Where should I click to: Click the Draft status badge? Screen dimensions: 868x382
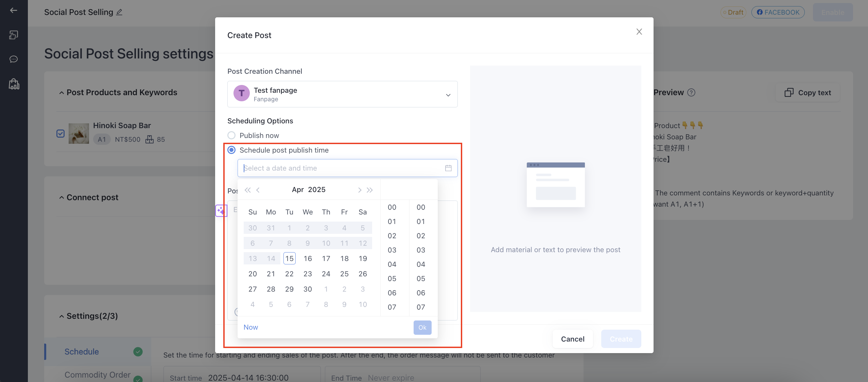tap(733, 12)
